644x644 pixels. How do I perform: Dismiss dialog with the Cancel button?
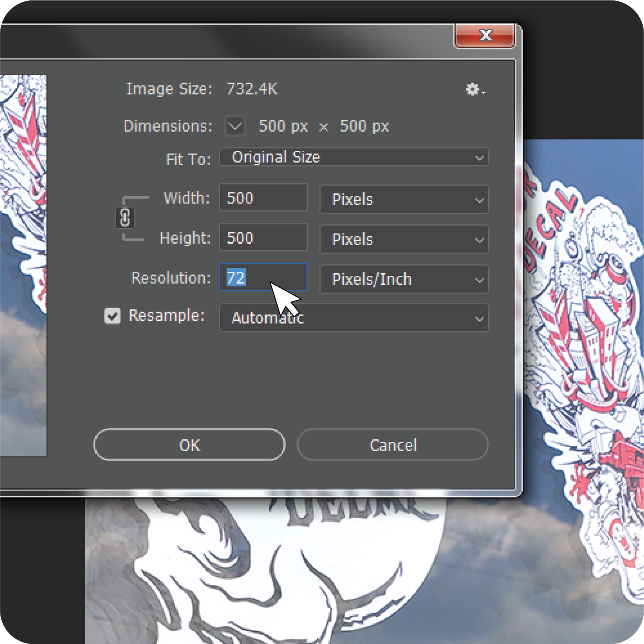[393, 444]
